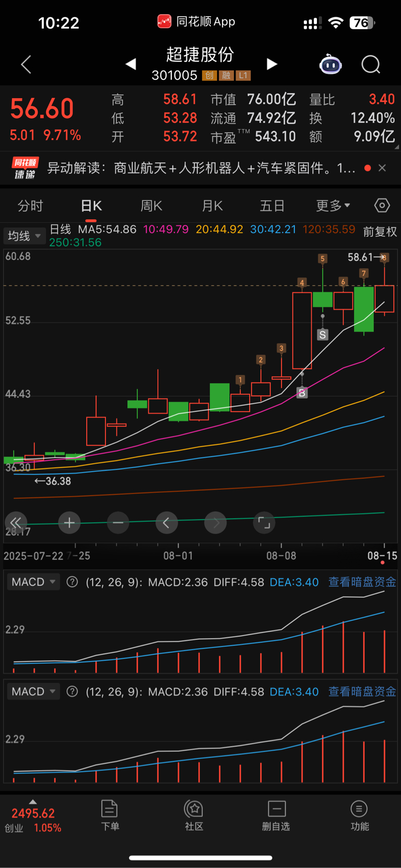Tap the S sell marker on chart
The height and width of the screenshot is (868, 401).
pos(323,335)
